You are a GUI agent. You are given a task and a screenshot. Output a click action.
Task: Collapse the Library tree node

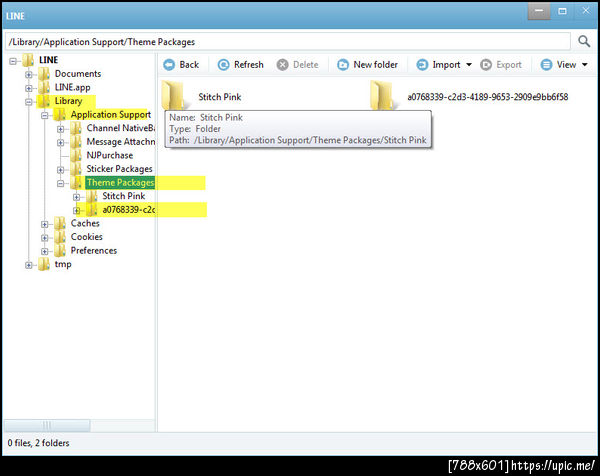(x=29, y=102)
